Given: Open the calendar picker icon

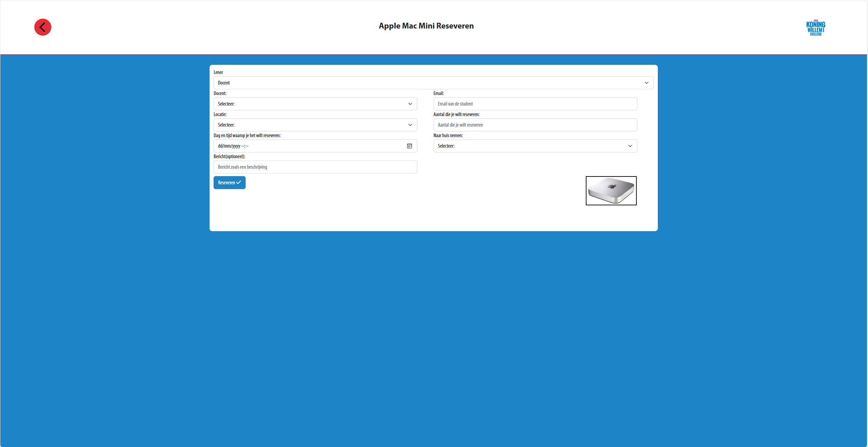Looking at the screenshot, I should pyautogui.click(x=409, y=146).
